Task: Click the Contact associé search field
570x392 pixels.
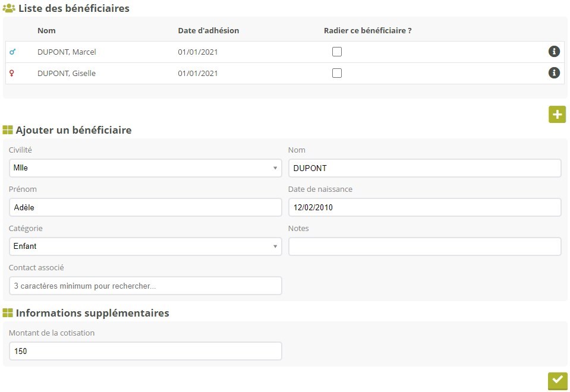Action: coord(145,286)
